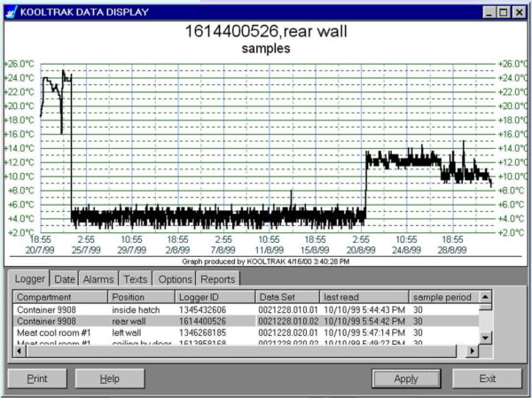
Task: Click the logger list scroll up arrow
Action: click(x=485, y=297)
